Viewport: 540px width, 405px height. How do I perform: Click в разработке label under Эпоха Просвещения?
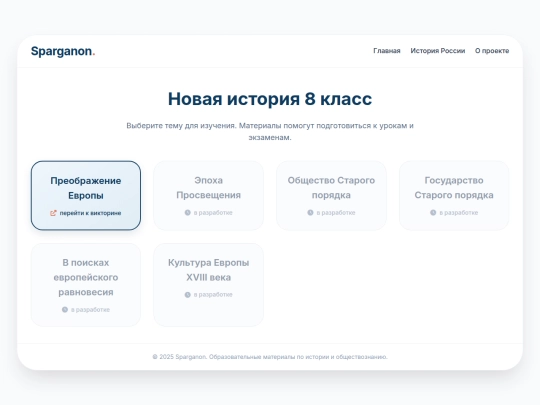(x=213, y=213)
